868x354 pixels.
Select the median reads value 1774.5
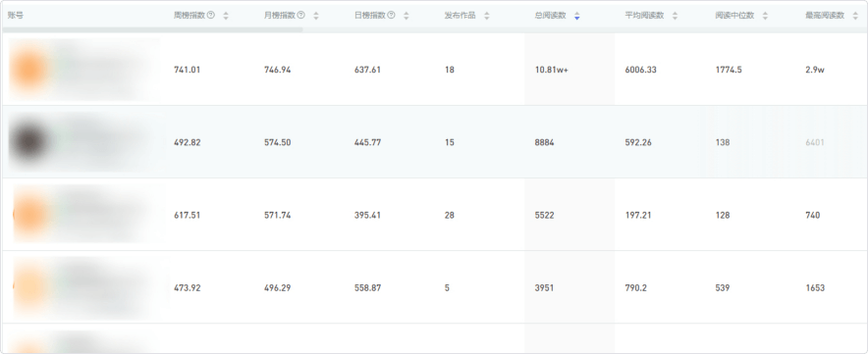(x=729, y=70)
